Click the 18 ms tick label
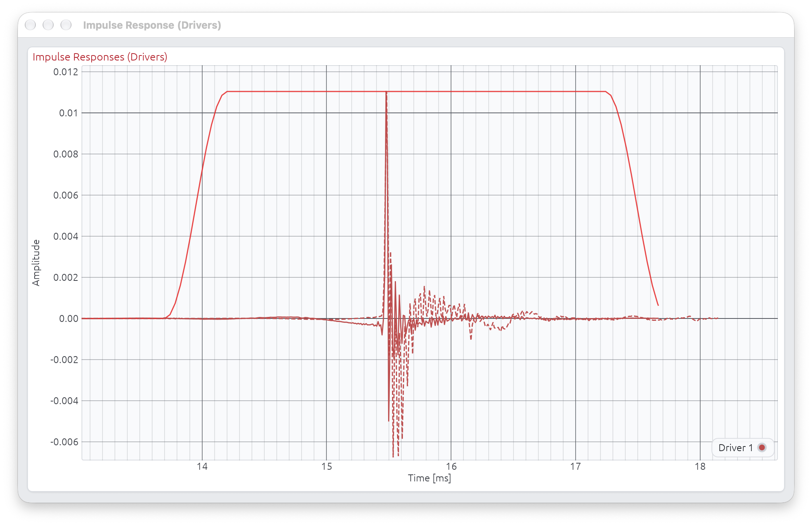812x526 pixels. (700, 466)
